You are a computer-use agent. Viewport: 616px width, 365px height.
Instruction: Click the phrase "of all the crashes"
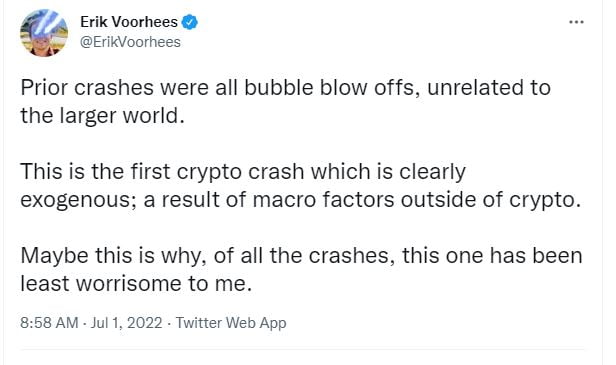tap(304, 256)
